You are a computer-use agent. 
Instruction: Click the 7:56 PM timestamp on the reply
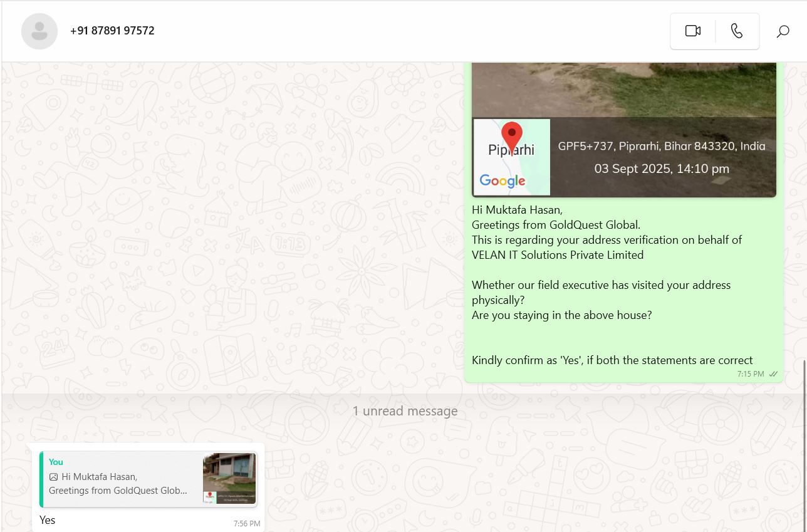pos(247,524)
